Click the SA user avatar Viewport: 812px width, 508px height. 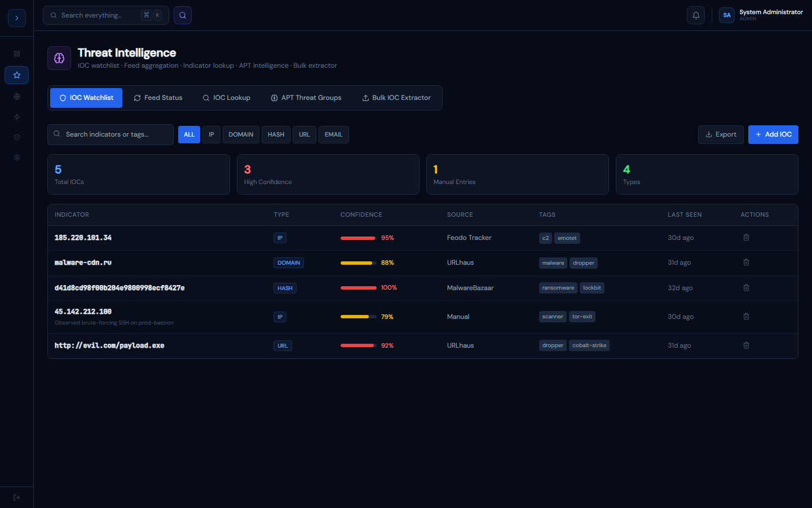point(727,15)
